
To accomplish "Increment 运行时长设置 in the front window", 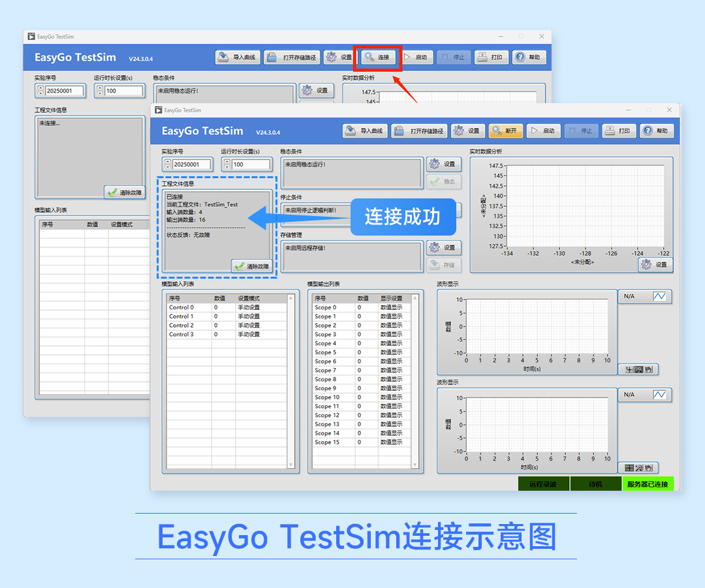I will click(x=227, y=162).
